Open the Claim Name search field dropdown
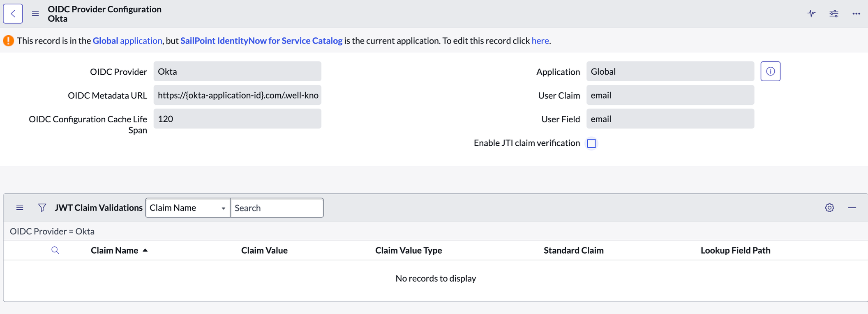This screenshot has height=314, width=868. [x=188, y=208]
